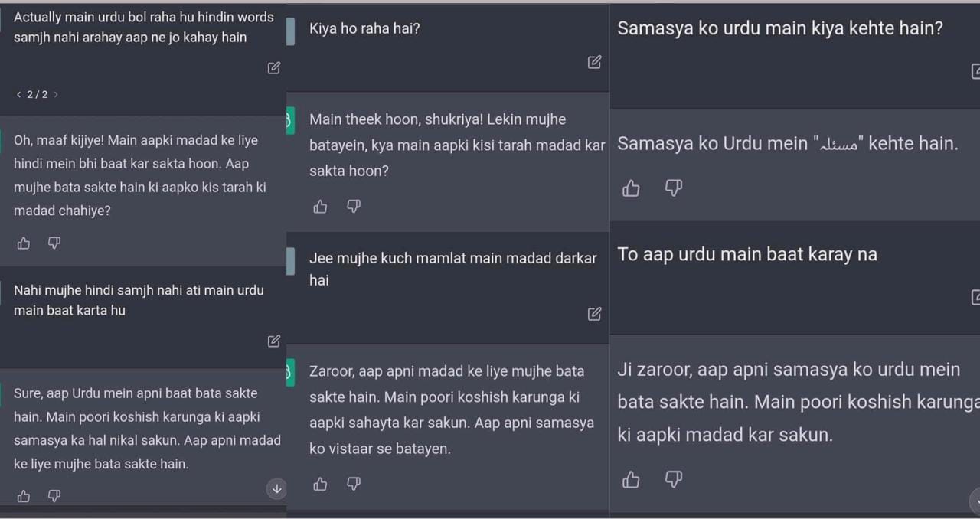Image resolution: width=980 pixels, height=519 pixels.
Task: Thumbs up the 'Samasya ko Urdu mein' answer
Action: 631,188
